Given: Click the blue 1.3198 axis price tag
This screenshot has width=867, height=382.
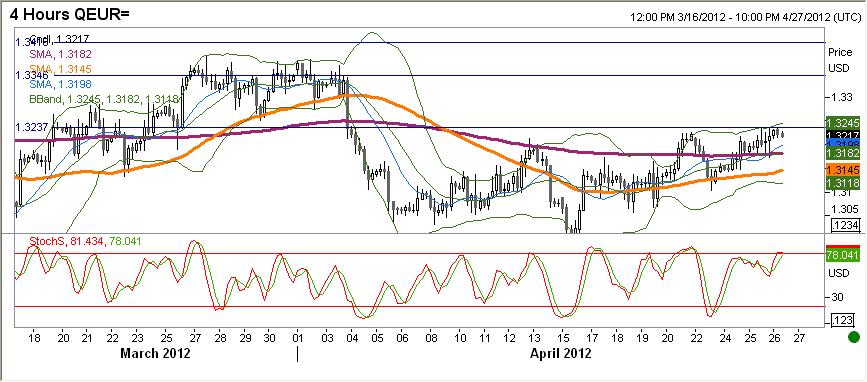Looking at the screenshot, I should point(842,143).
